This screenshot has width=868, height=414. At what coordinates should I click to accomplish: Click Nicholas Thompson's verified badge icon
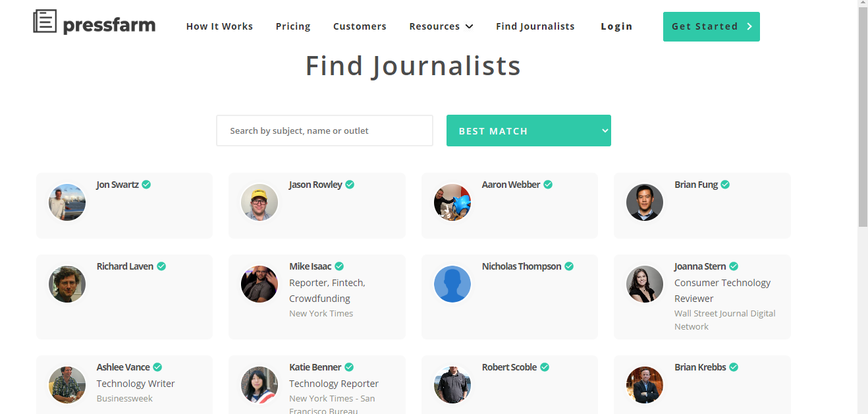(x=569, y=266)
